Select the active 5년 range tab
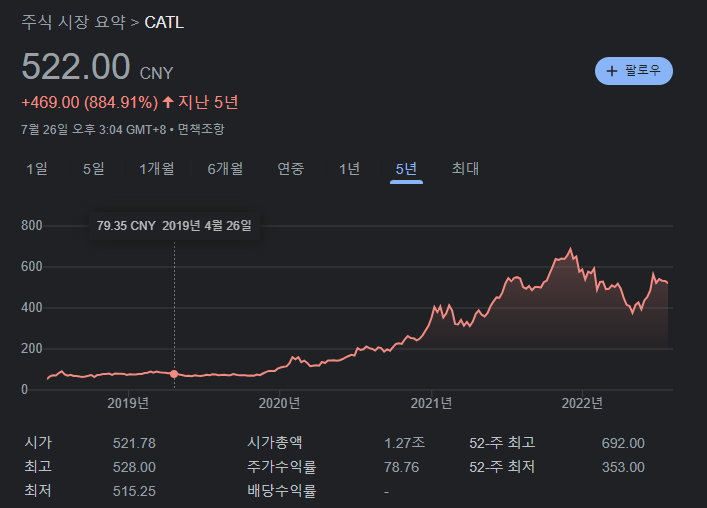The height and width of the screenshot is (508, 707). coord(406,169)
